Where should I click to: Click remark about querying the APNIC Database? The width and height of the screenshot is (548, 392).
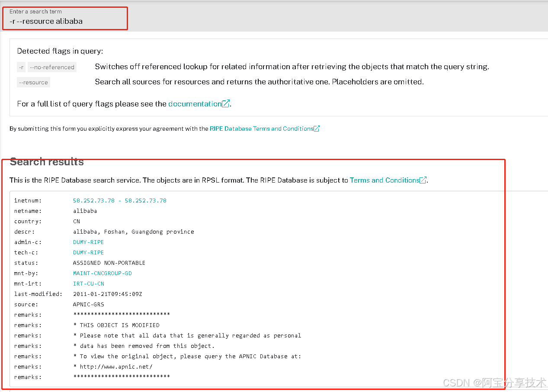pyautogui.click(x=187, y=357)
